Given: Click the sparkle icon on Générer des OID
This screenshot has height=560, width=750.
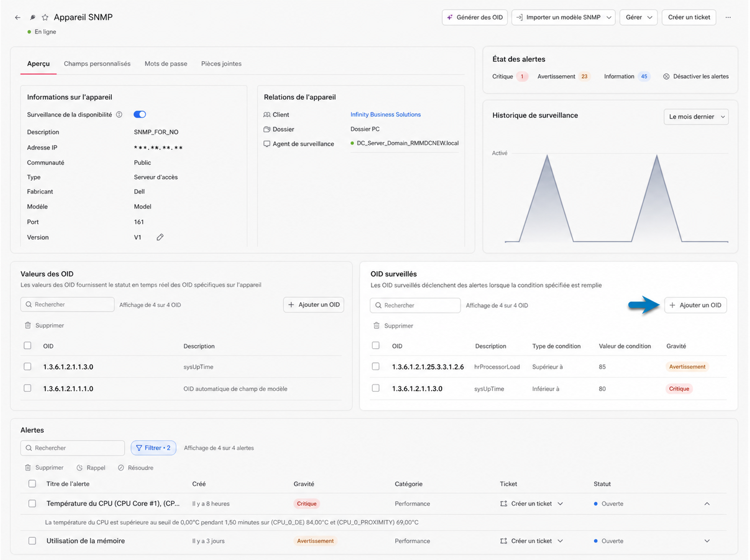Looking at the screenshot, I should (x=450, y=17).
